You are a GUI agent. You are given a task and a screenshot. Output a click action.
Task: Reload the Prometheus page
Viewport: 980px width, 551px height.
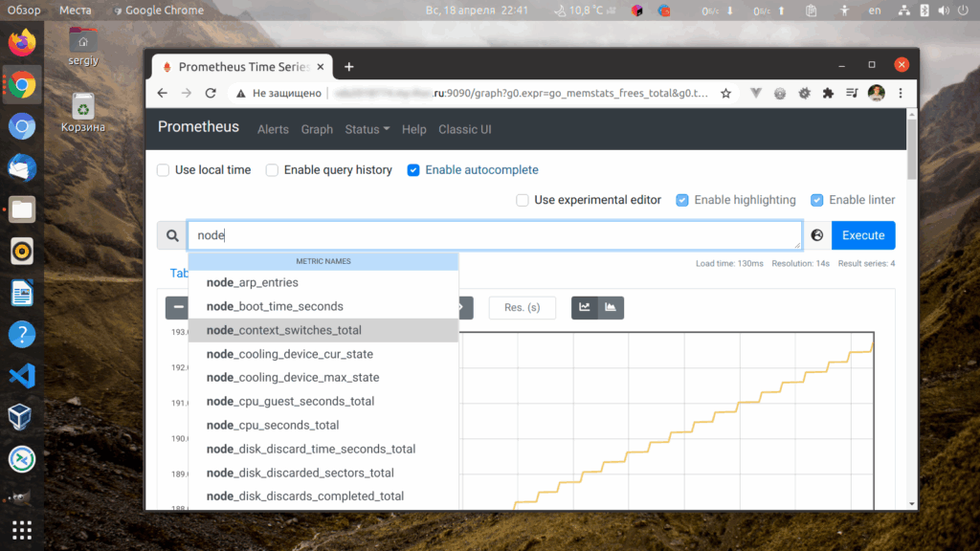pyautogui.click(x=211, y=93)
